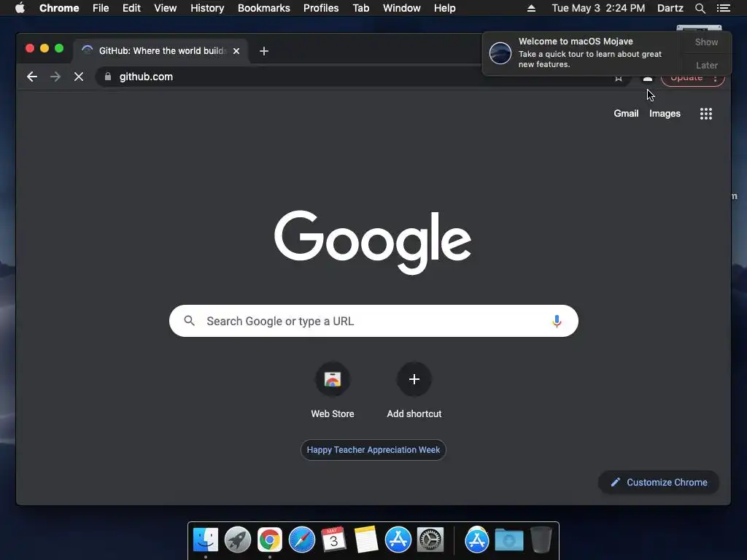The image size is (747, 560).
Task: Open Spotlight search in the menu bar
Action: click(700, 8)
